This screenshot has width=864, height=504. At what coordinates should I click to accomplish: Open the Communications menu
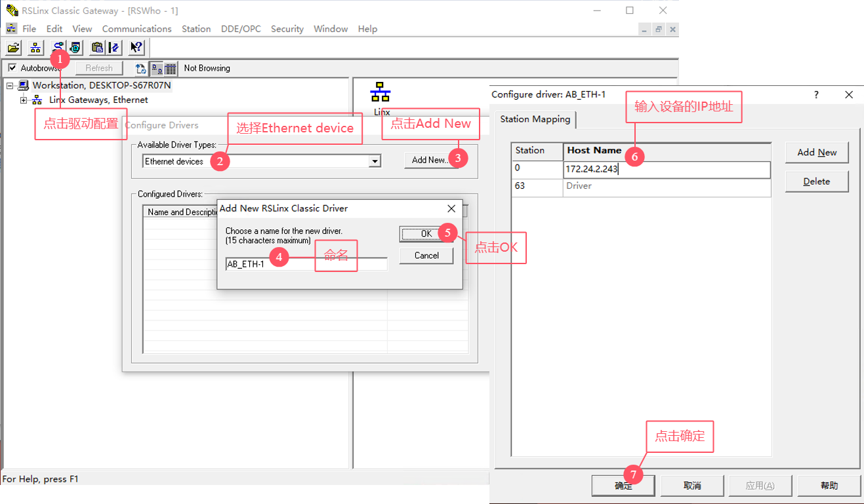[x=136, y=29]
